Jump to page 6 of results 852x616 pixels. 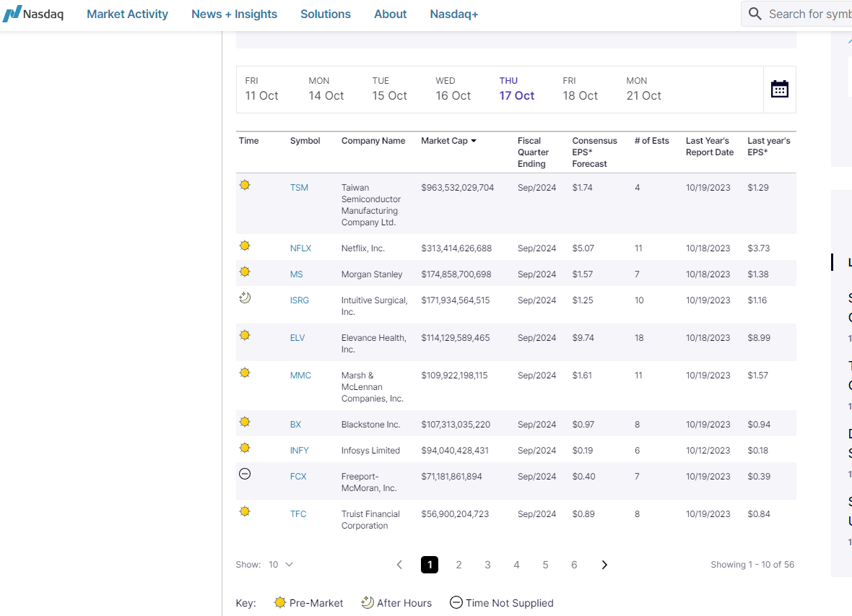(574, 565)
